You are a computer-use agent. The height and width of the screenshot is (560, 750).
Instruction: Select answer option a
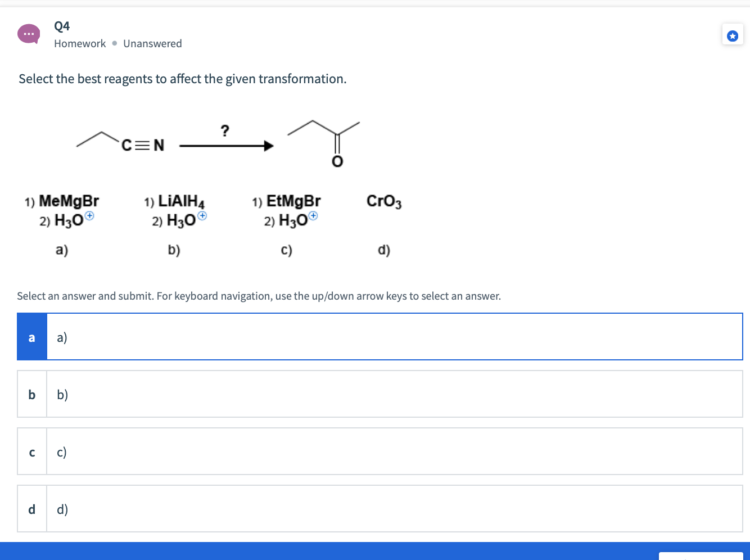(x=394, y=336)
